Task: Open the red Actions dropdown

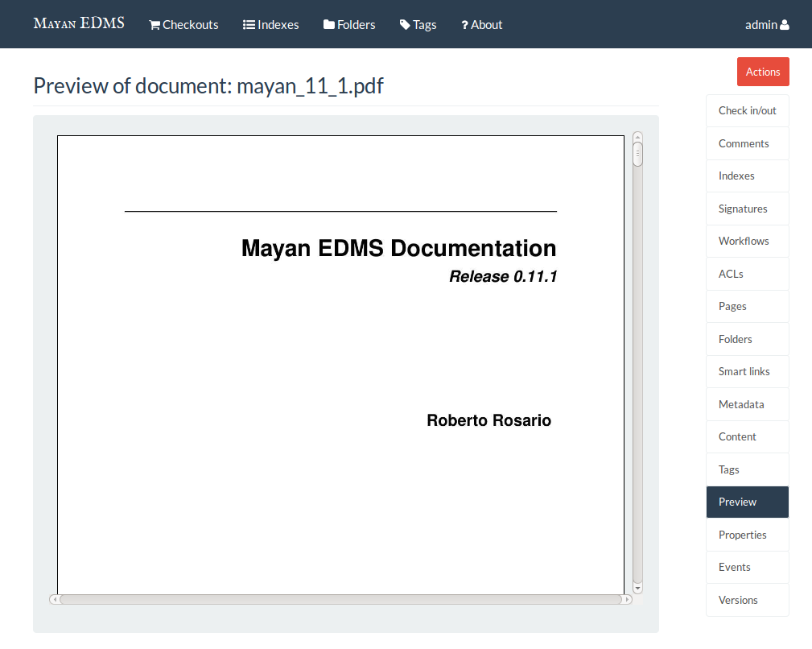Action: 763,72
